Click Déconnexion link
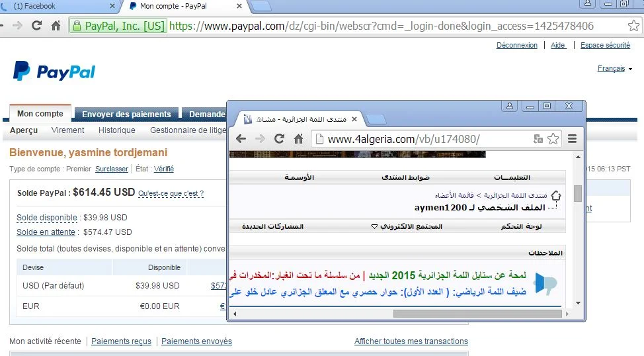Viewport: 644px width, 356px height. click(x=516, y=45)
